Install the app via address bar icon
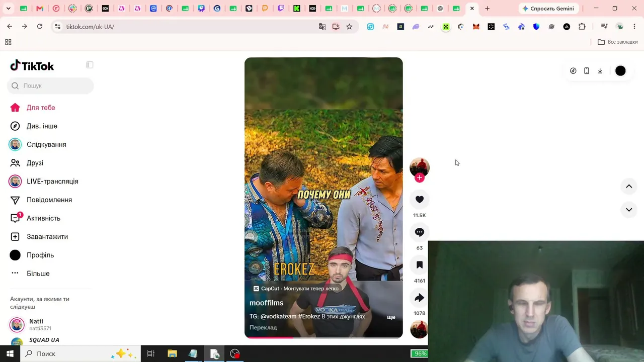 (x=336, y=27)
